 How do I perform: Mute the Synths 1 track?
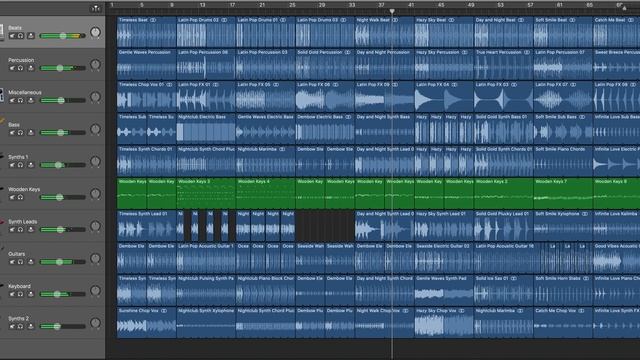[12, 165]
